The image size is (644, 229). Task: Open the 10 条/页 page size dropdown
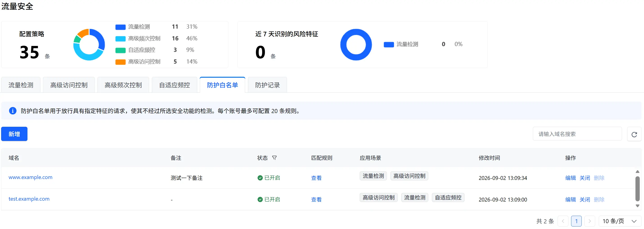tap(620, 221)
